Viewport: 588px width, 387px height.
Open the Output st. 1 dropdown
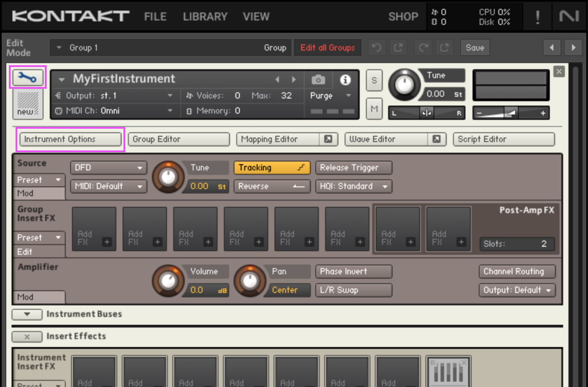coord(115,95)
